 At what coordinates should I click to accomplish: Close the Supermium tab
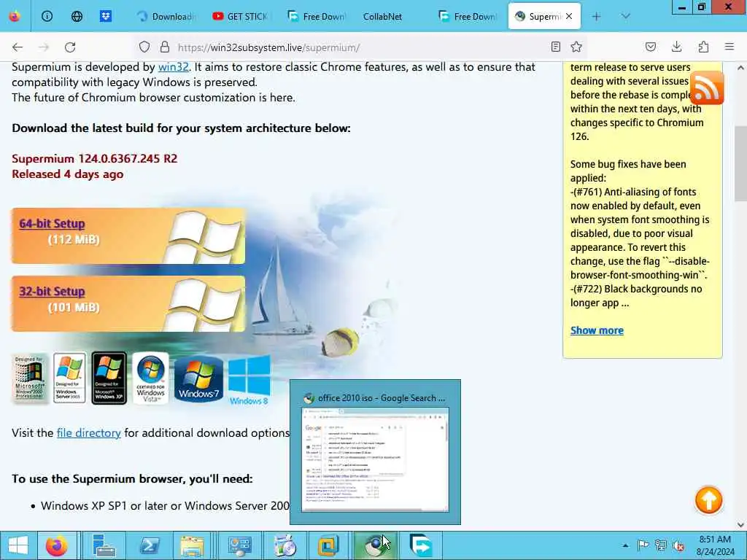569,16
